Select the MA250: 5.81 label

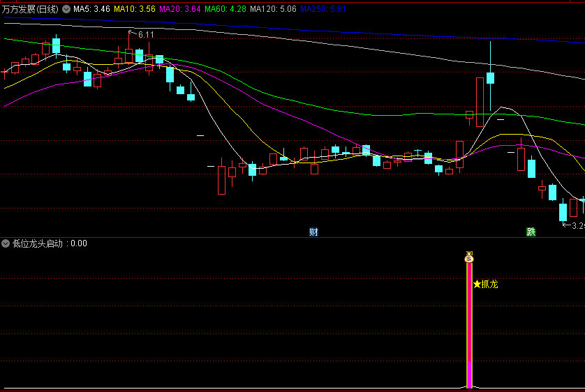[x=323, y=9]
